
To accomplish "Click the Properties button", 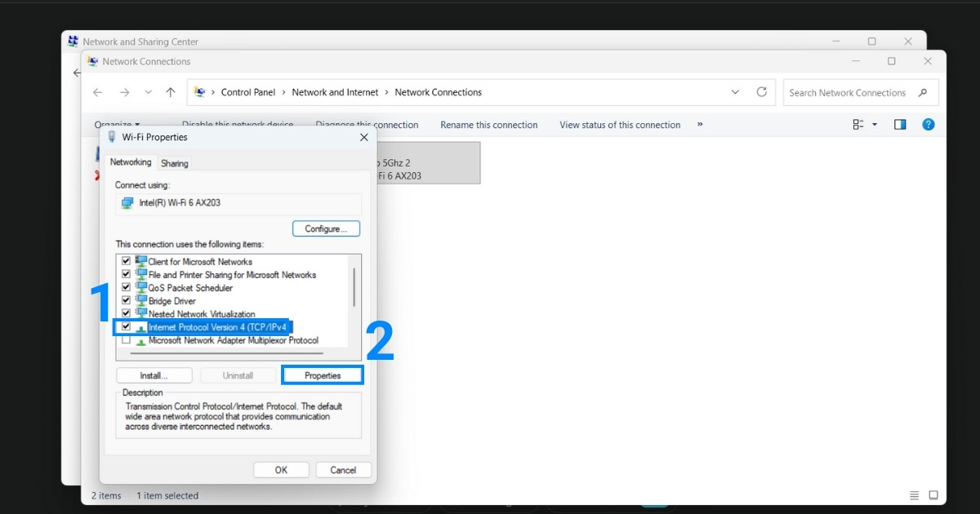I will coord(323,375).
